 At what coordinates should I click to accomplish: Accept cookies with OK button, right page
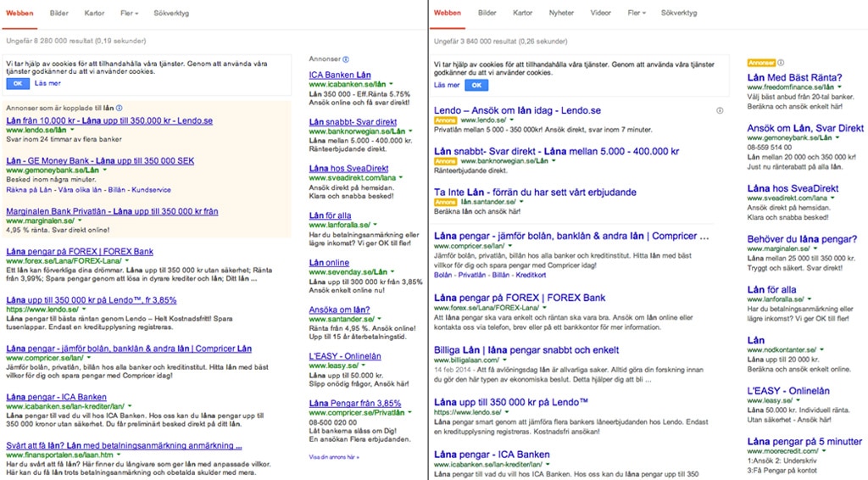[x=476, y=86]
